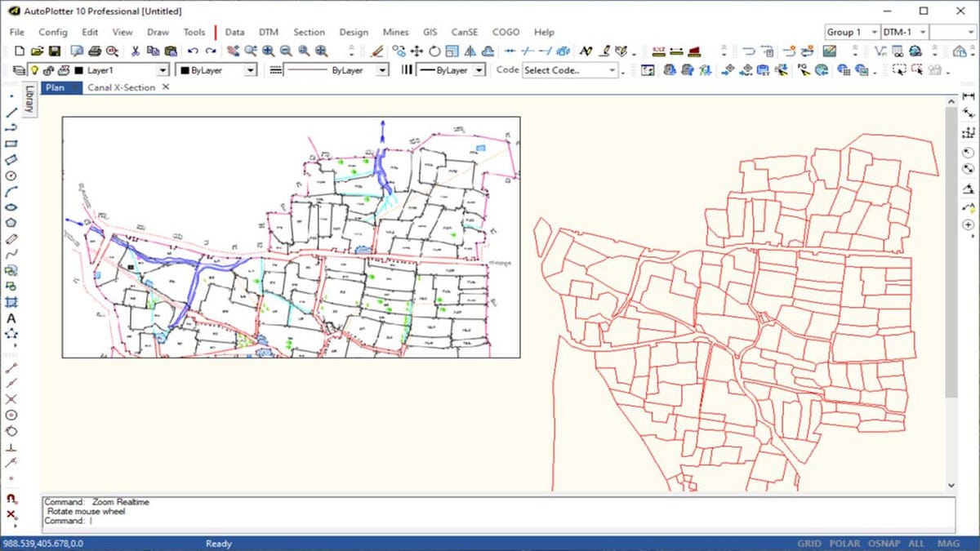Open a drawing file with the Open icon
The height and width of the screenshot is (551, 980).
pyautogui.click(x=36, y=51)
